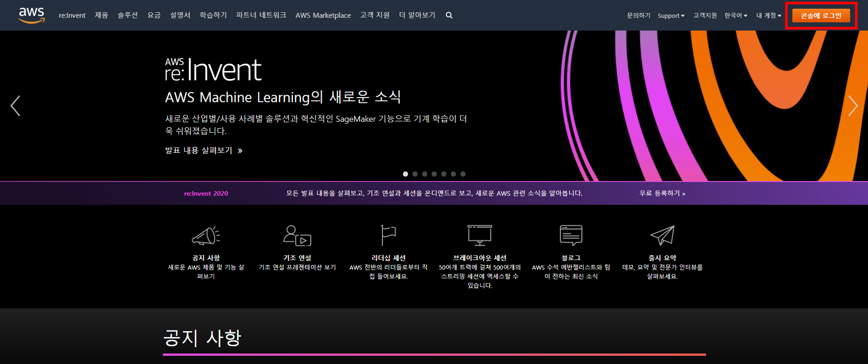The image size is (868, 364).
Task: Open the AWS Marketplace menu
Action: [x=323, y=15]
